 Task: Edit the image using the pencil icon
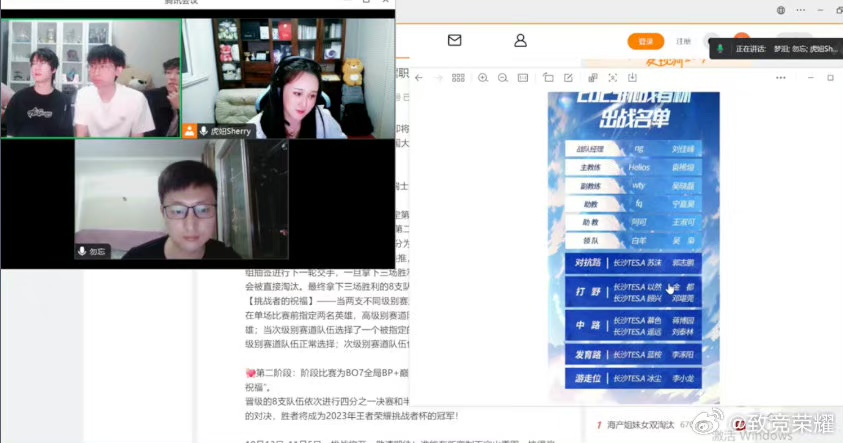point(568,78)
